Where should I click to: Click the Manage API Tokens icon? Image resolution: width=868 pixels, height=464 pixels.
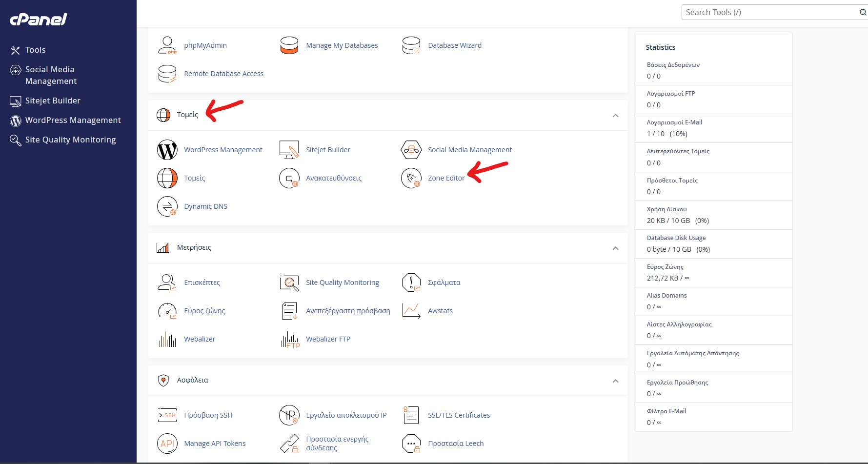(x=167, y=444)
